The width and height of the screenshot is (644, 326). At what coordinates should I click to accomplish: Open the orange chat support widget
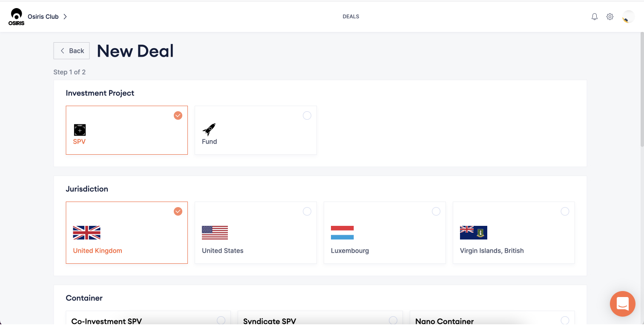click(x=622, y=304)
